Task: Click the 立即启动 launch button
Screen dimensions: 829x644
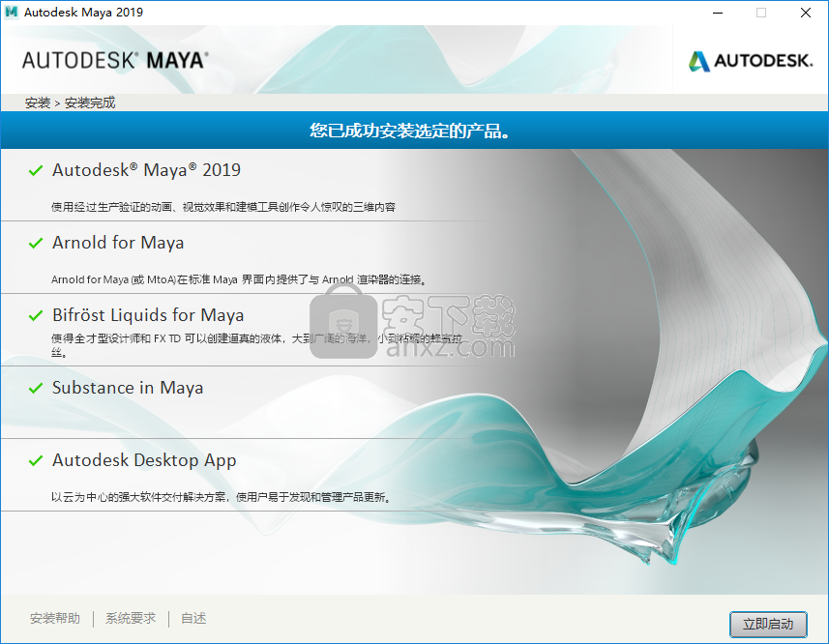Action: click(768, 625)
